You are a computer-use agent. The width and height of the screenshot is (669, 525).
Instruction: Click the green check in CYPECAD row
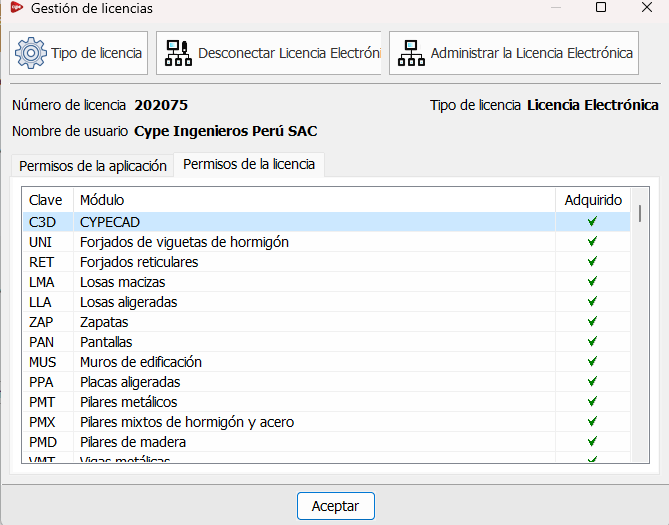tap(592, 221)
